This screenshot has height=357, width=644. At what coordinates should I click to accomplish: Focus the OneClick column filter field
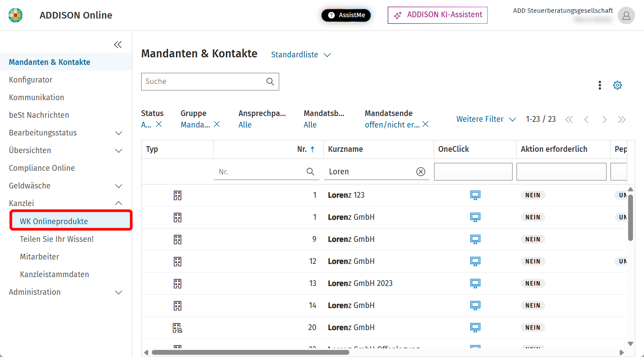pos(473,172)
